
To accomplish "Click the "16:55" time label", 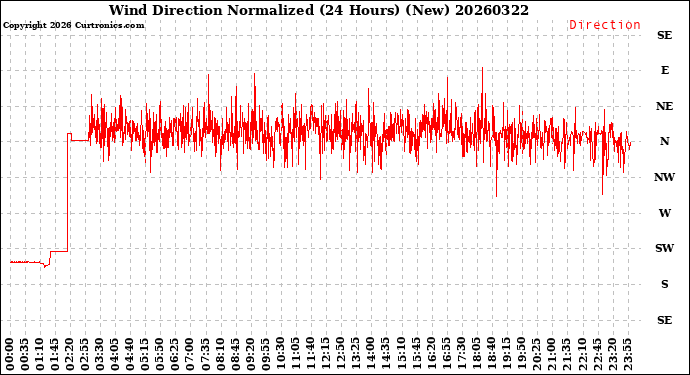I will (x=447, y=354).
